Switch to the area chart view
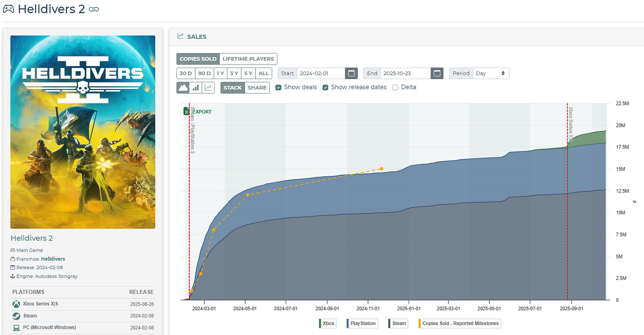644x335 pixels. point(183,88)
